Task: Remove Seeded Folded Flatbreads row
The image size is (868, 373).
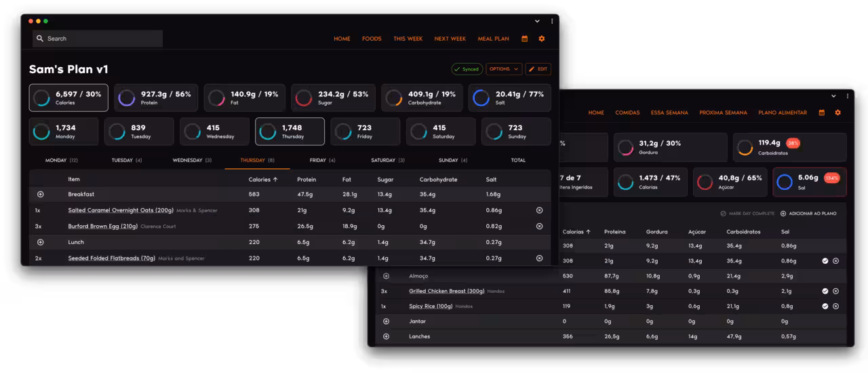Action: click(539, 258)
